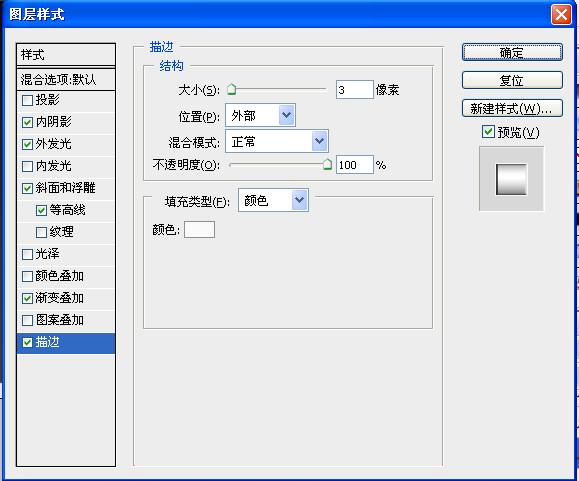Enable the 纹理 texture checkbox

click(x=41, y=233)
